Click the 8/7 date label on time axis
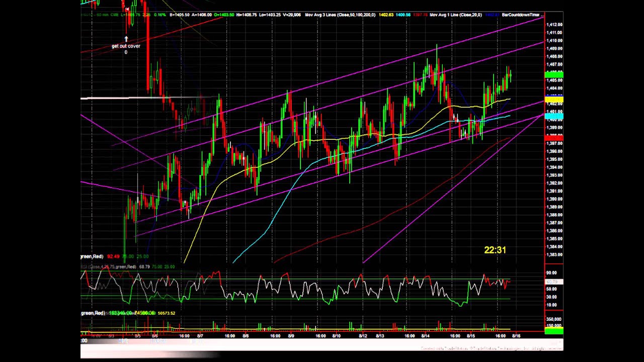The height and width of the screenshot is (362, 644). click(x=200, y=336)
